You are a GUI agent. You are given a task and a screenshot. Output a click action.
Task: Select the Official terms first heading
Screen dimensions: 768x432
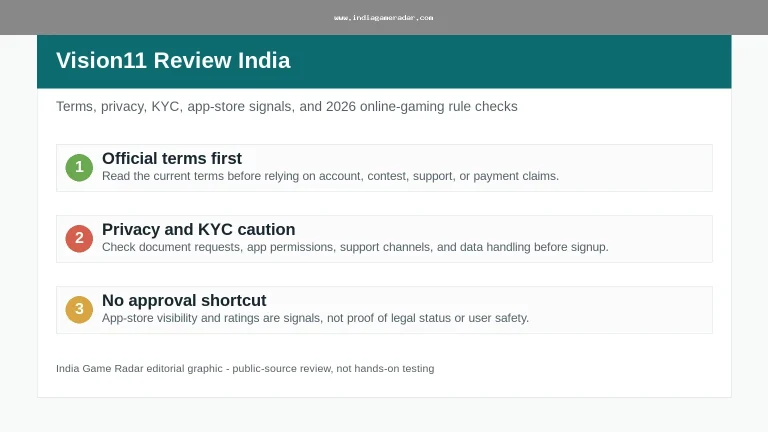(x=172, y=158)
